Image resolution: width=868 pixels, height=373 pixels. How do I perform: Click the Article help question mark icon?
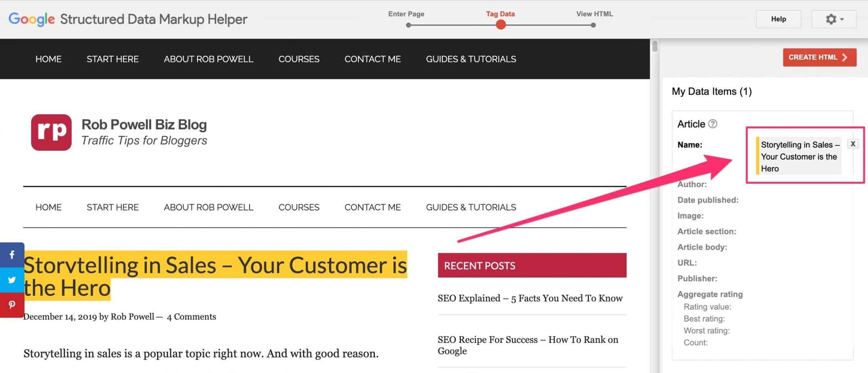(713, 124)
